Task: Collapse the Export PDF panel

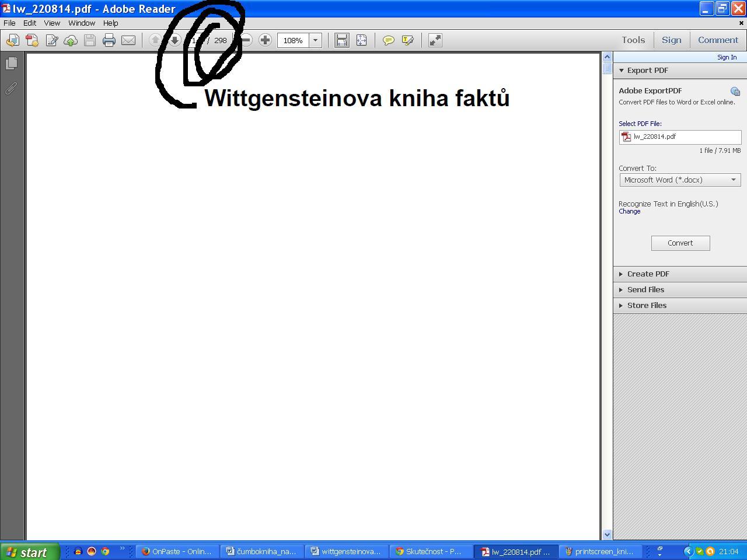Action: [x=622, y=70]
